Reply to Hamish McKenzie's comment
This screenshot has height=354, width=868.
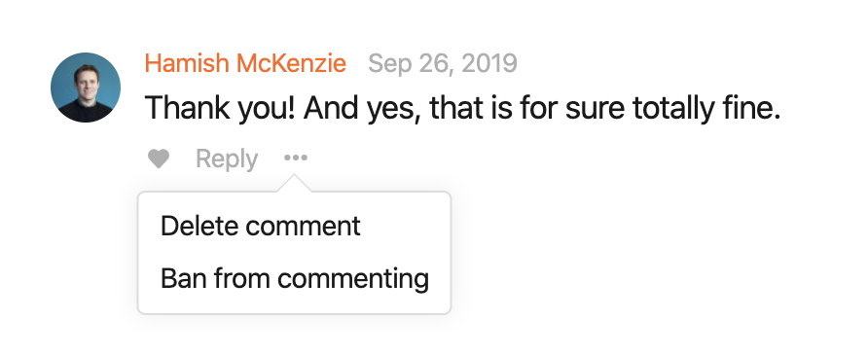click(x=227, y=159)
